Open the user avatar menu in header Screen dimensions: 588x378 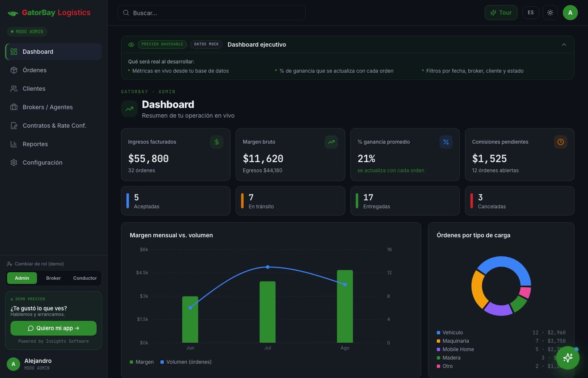(x=570, y=13)
